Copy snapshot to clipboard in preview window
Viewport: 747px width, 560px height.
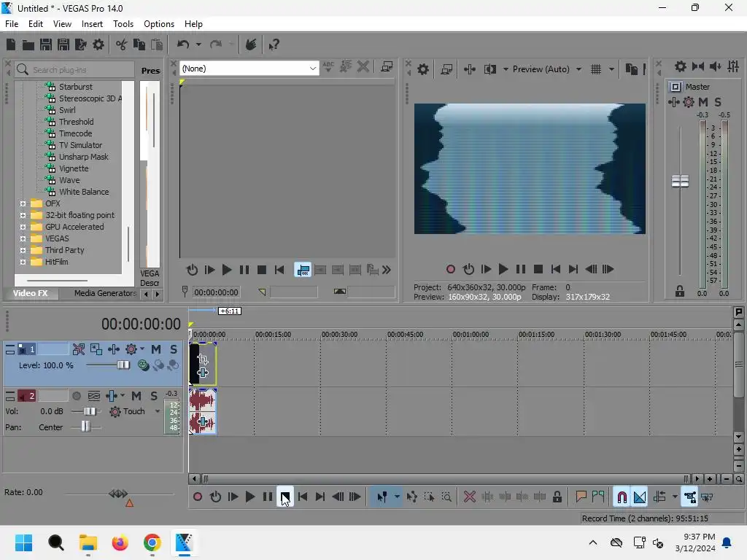click(x=631, y=69)
